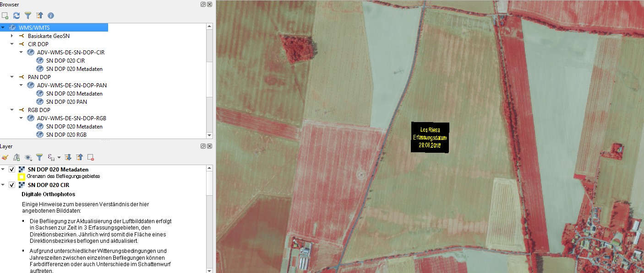Collapse the ADV-WMS-DE-SN-DOP-PAN node
Viewport: 644px width, 273px height.
[x=21, y=85]
